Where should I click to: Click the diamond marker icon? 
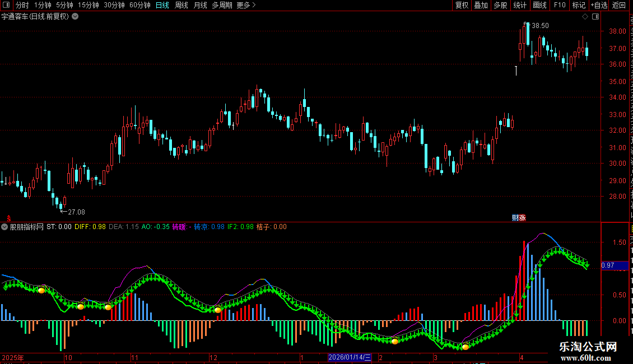click(585, 17)
